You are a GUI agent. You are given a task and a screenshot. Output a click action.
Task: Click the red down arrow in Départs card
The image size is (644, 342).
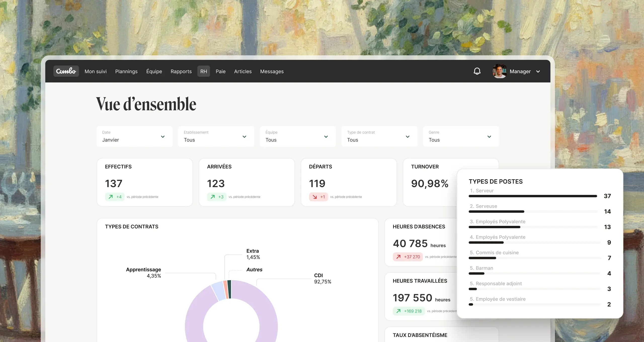point(315,197)
